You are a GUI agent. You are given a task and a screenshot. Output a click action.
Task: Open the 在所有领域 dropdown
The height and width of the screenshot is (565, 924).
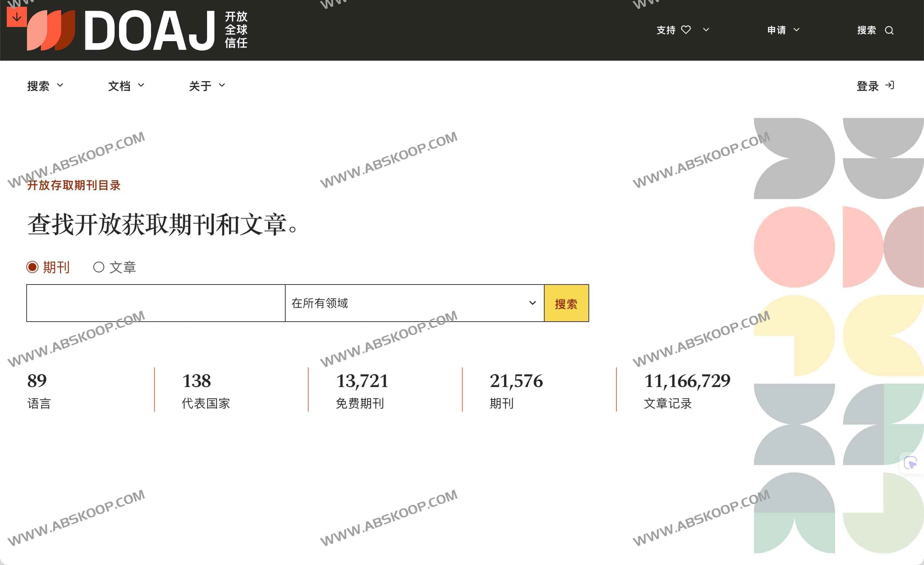click(412, 303)
